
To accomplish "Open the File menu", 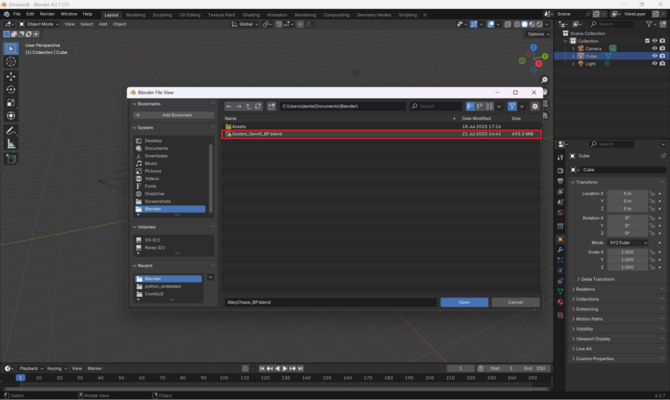I will 17,14.
